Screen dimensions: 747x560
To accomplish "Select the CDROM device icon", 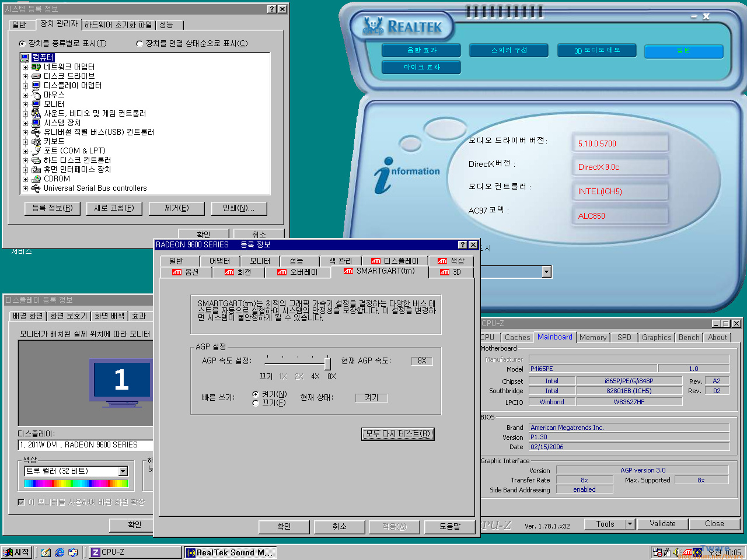I will tap(36, 178).
